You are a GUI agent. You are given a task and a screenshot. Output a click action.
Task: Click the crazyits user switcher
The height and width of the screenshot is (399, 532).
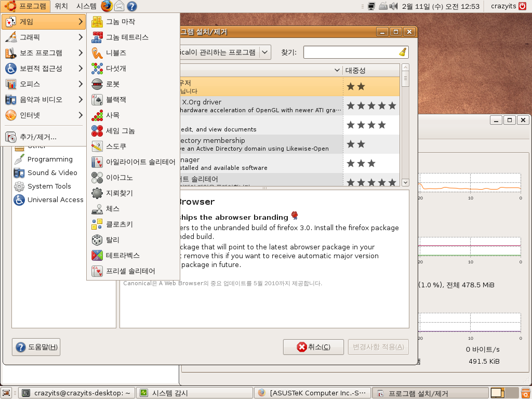[x=503, y=6]
